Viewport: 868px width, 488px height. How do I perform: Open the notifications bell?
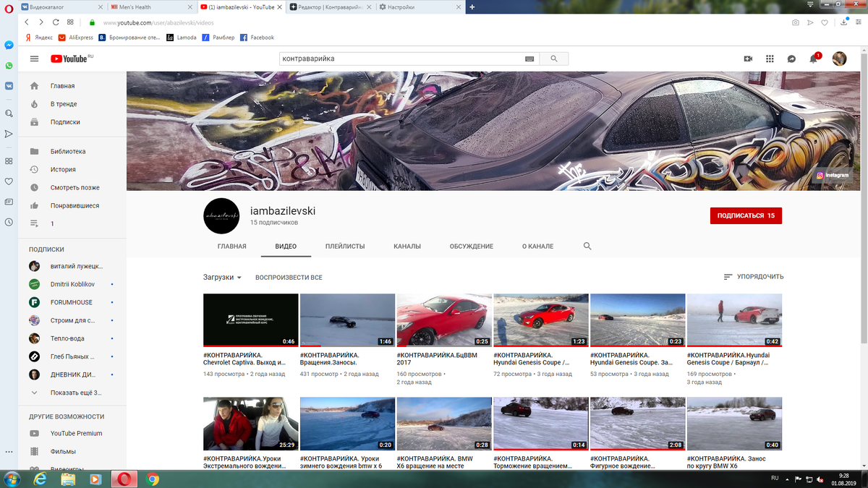click(x=813, y=59)
